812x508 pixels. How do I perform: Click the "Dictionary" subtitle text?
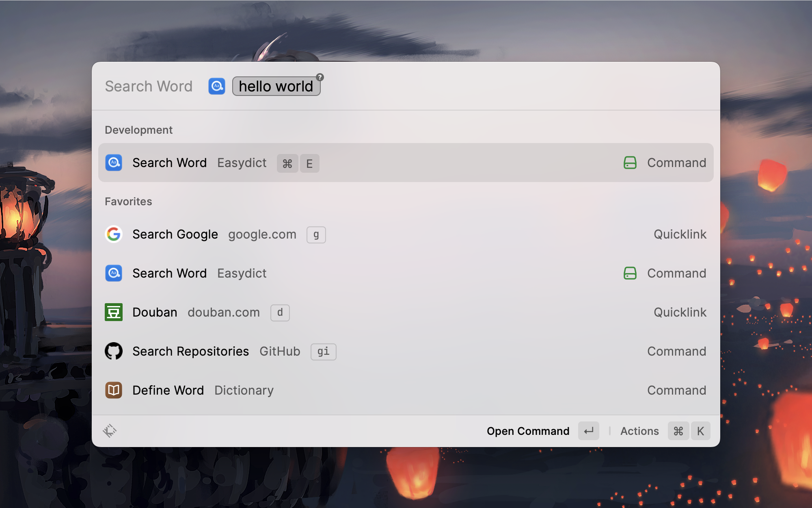(x=244, y=390)
